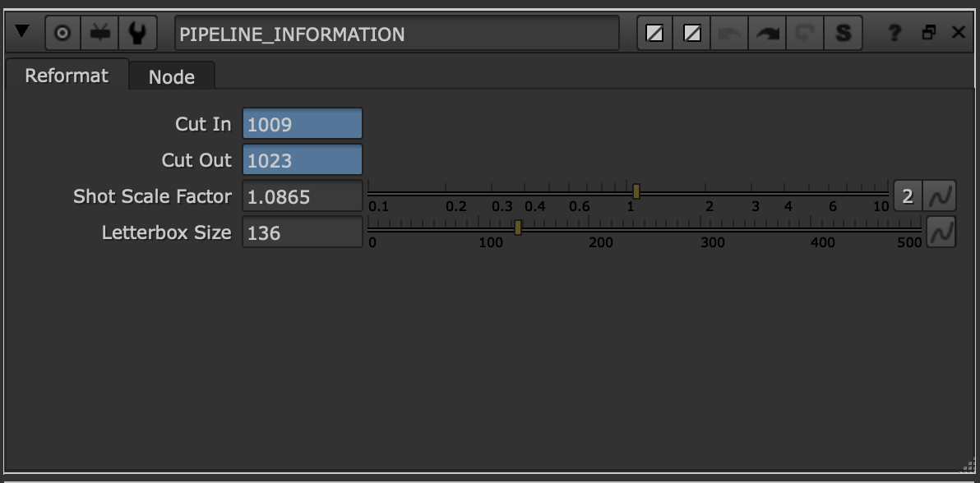Click the icon between circle and wrench
980x483 pixels.
pos(100,34)
